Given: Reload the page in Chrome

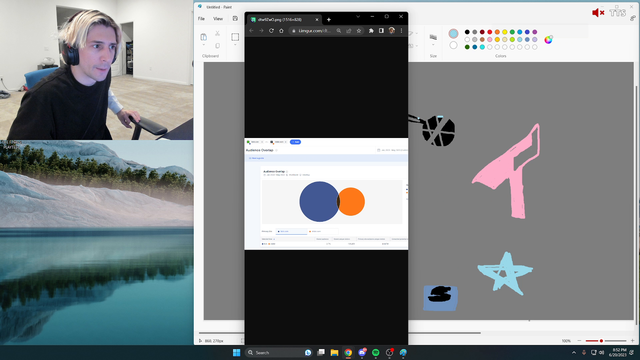Looking at the screenshot, I should click(x=271, y=31).
